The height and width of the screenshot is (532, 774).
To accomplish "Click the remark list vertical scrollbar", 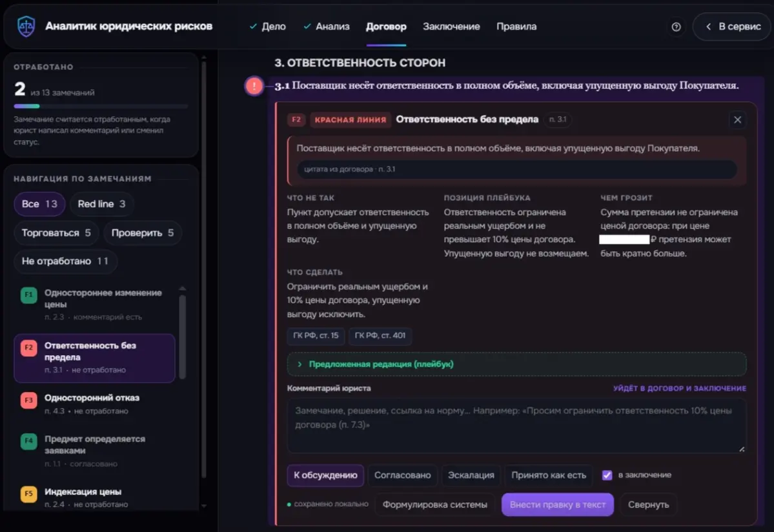I will tap(183, 336).
